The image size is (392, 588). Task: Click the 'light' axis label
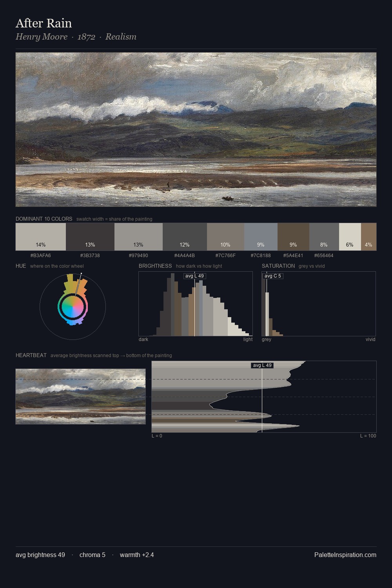coord(248,339)
